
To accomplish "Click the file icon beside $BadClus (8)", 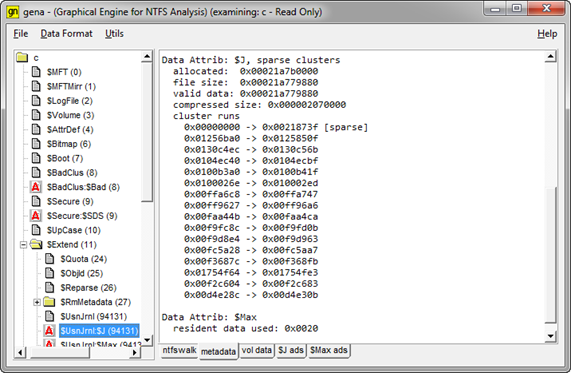I will [36, 173].
